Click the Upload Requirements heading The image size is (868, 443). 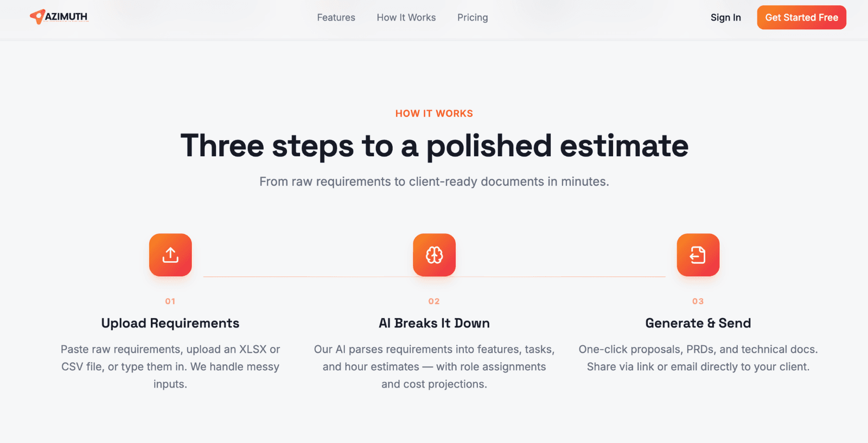(x=170, y=322)
